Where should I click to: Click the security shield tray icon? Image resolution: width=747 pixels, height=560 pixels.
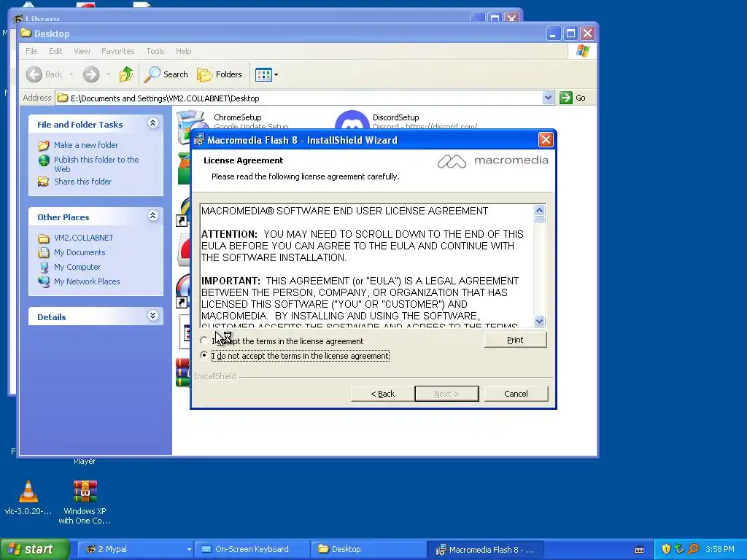click(666, 549)
